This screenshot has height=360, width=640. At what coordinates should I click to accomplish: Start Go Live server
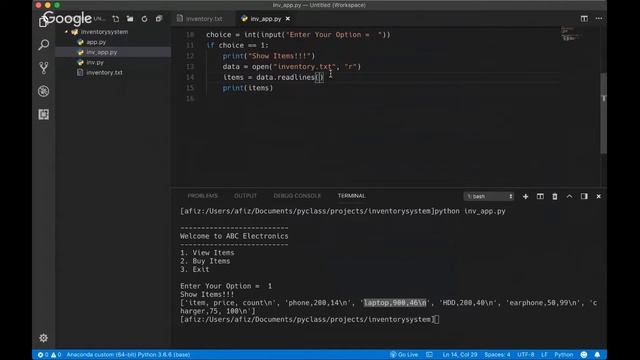(x=404, y=355)
